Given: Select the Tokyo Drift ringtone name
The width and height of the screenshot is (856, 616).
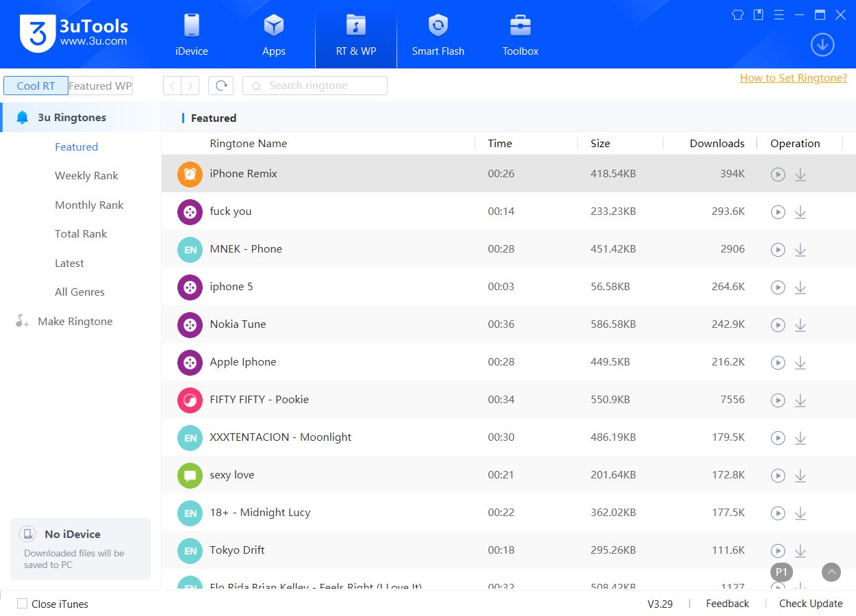Looking at the screenshot, I should tap(237, 550).
